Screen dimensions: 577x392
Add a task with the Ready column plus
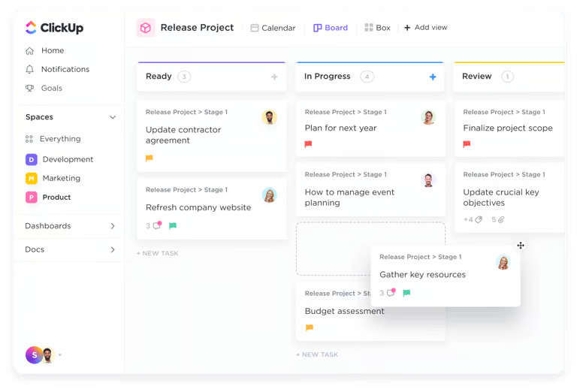(274, 77)
